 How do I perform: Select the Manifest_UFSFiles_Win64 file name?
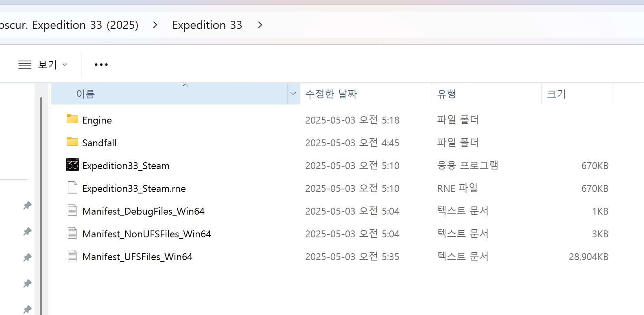[x=137, y=257]
